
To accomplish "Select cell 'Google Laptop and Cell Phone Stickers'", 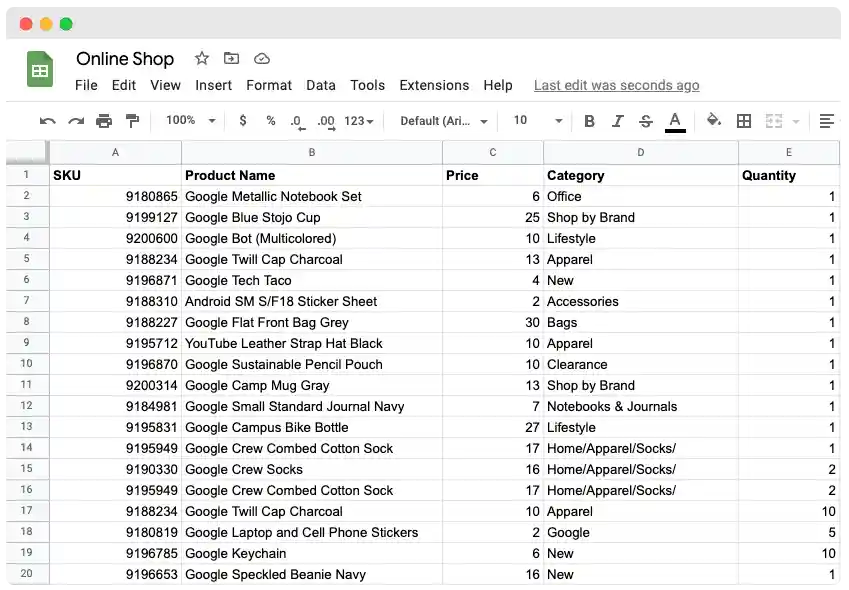I will tap(312, 533).
